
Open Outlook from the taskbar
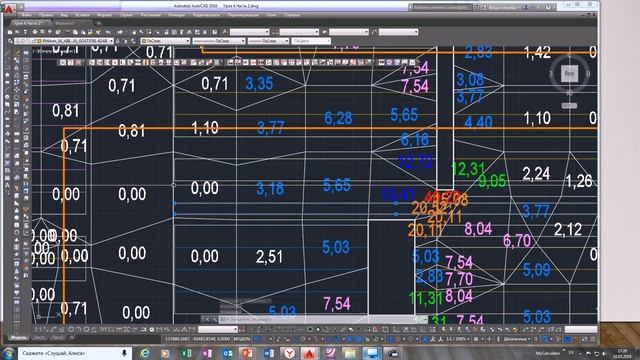(227, 353)
